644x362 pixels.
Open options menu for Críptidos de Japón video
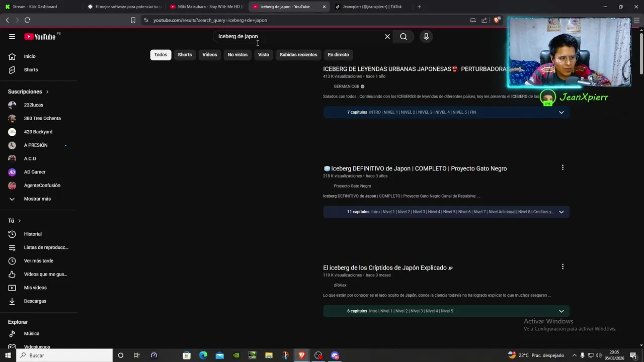[562, 266]
